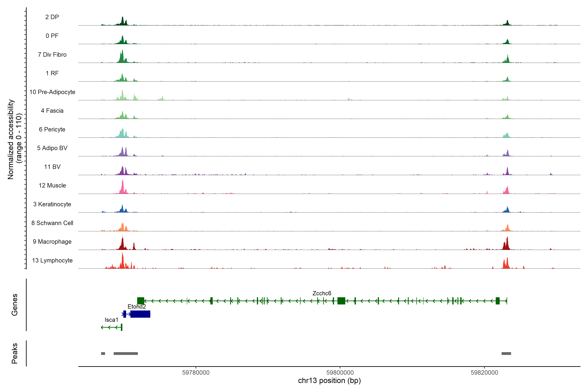Viewport: 588px width, 392px height.
Task: Select the 2 DP track label
Action: (x=52, y=17)
